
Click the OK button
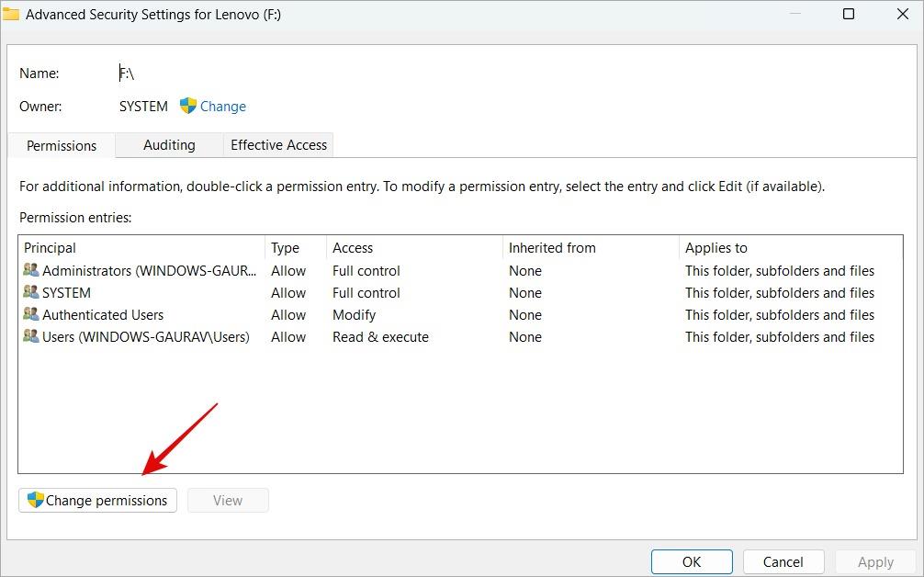pos(692,561)
